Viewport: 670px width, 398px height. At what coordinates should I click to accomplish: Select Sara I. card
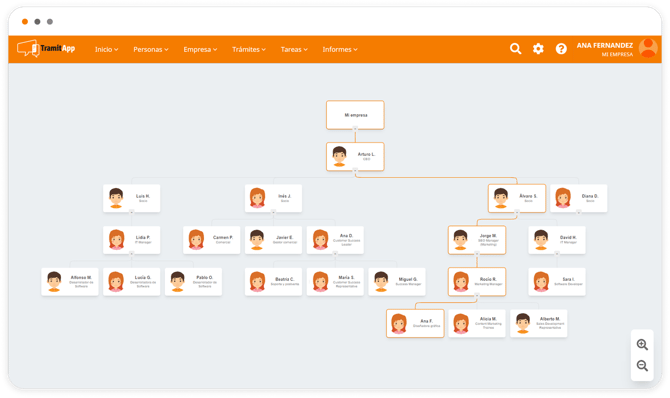point(557,282)
